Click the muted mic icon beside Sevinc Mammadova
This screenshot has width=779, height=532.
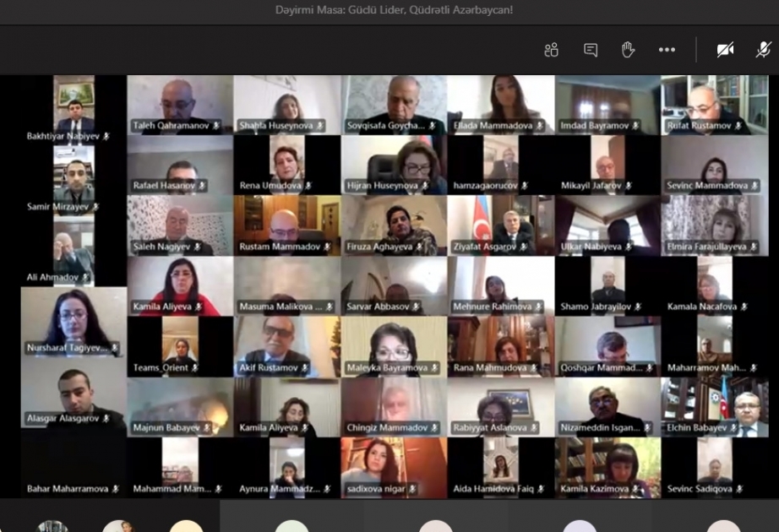click(x=754, y=186)
